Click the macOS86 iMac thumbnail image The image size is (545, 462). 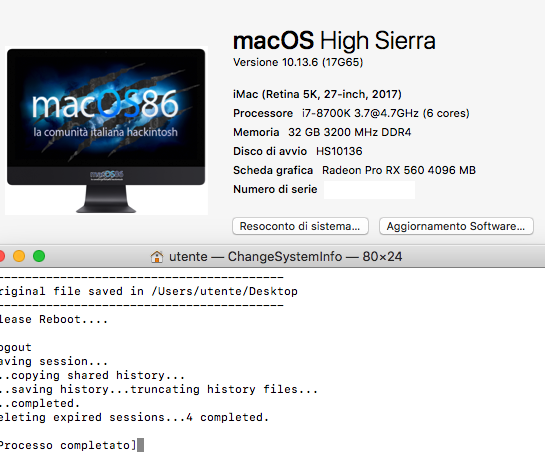tap(106, 130)
